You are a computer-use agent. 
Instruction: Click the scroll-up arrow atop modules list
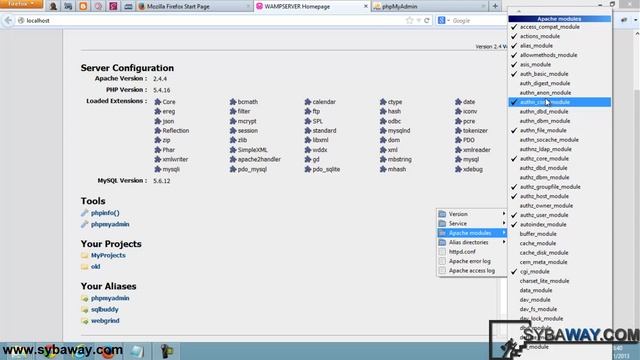coord(519,12)
